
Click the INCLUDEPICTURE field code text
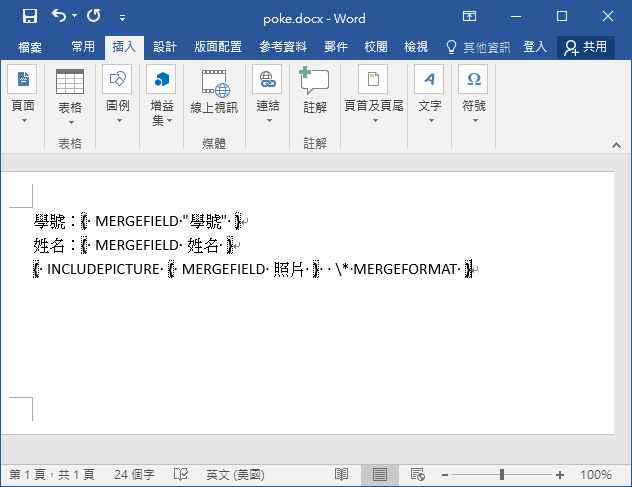(x=103, y=269)
